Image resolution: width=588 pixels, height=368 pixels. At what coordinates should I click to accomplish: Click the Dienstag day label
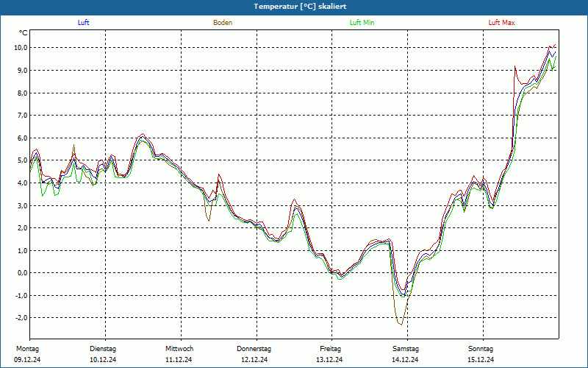(x=103, y=349)
